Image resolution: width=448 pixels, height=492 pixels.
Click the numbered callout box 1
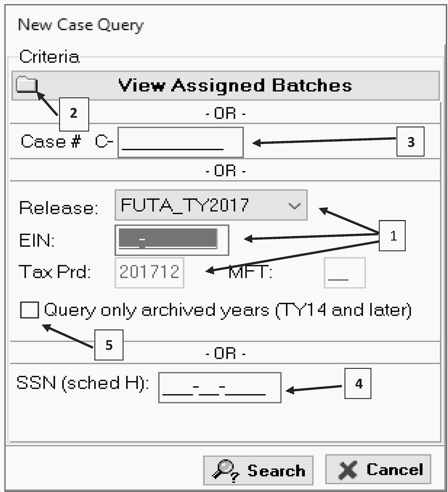pyautogui.click(x=393, y=236)
